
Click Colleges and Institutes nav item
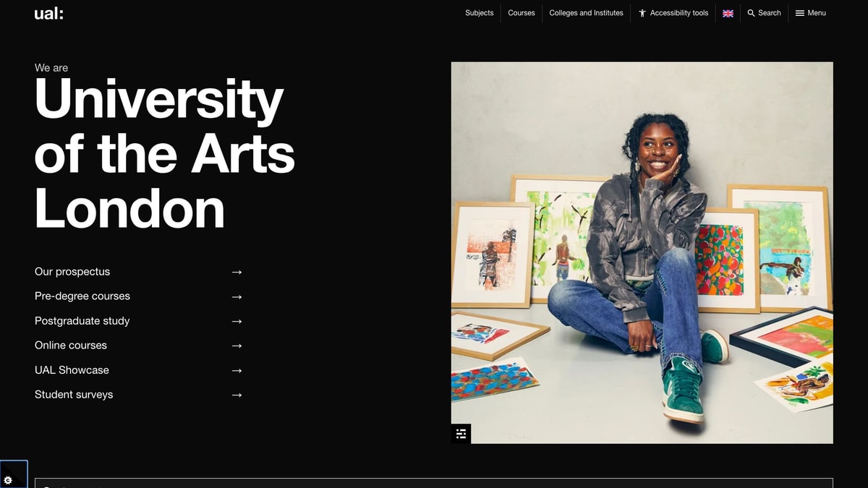586,13
